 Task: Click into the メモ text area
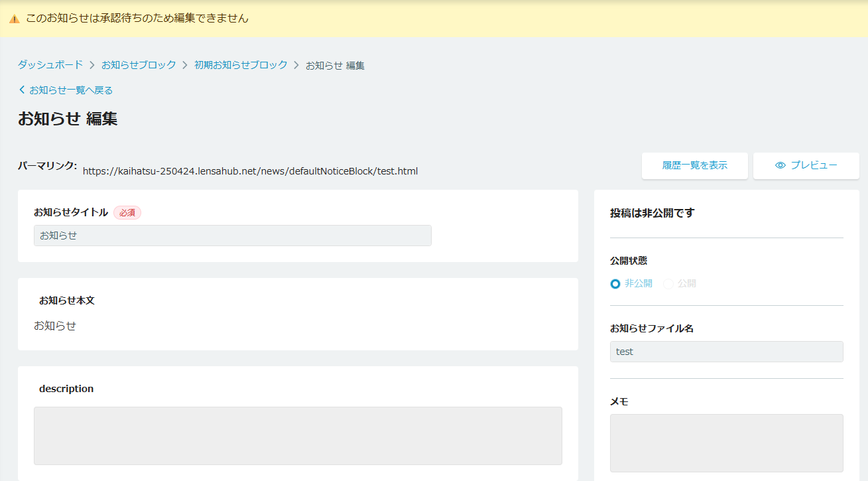coord(726,443)
